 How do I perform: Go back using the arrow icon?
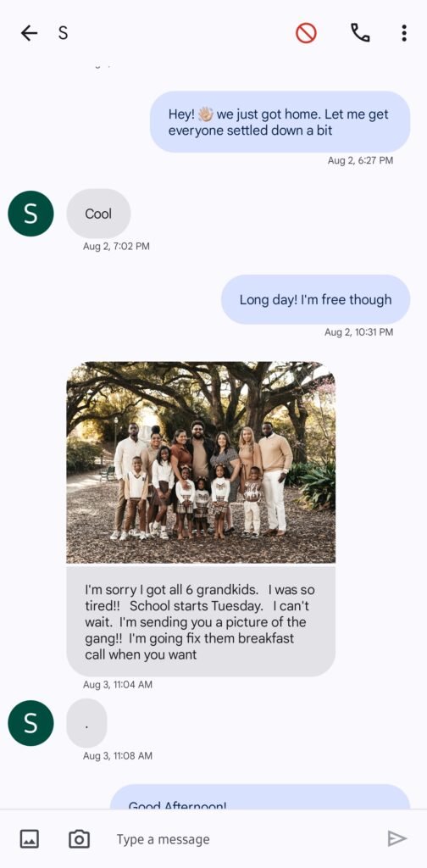pos(29,33)
